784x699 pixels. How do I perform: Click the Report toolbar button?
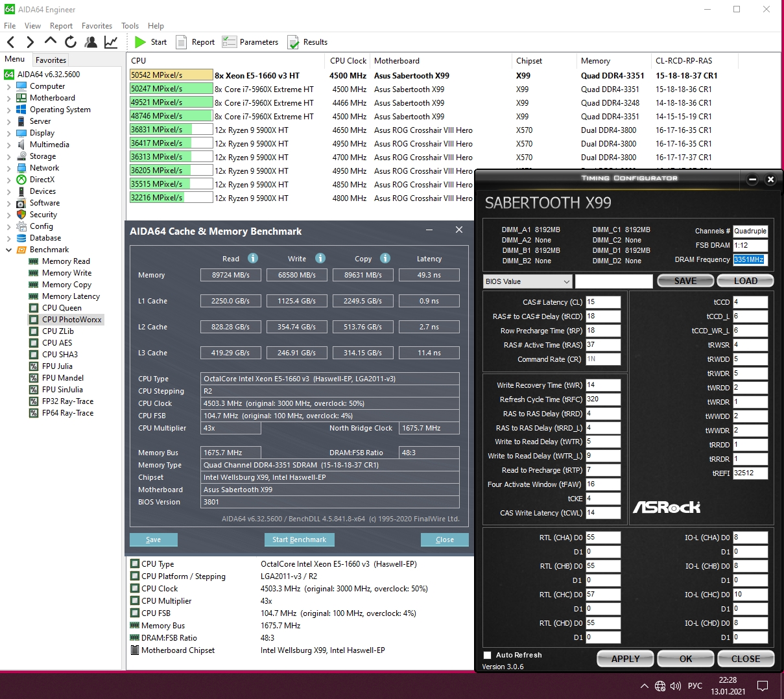click(195, 42)
